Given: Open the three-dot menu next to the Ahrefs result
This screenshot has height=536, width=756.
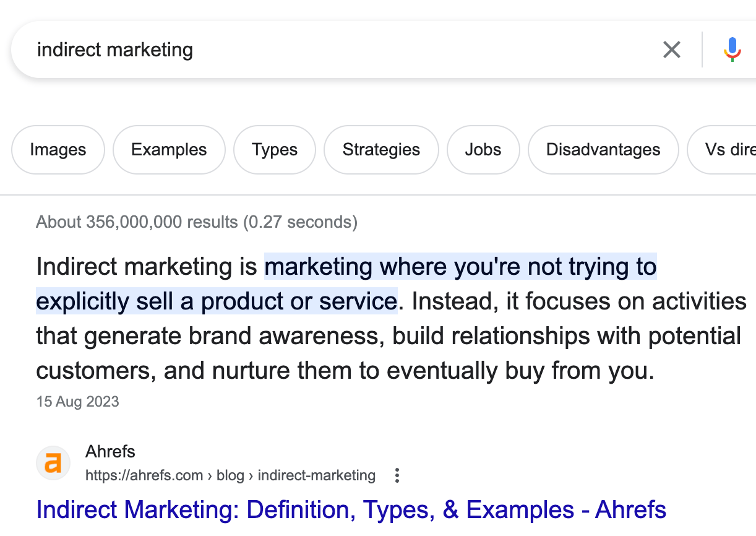Looking at the screenshot, I should click(x=397, y=475).
